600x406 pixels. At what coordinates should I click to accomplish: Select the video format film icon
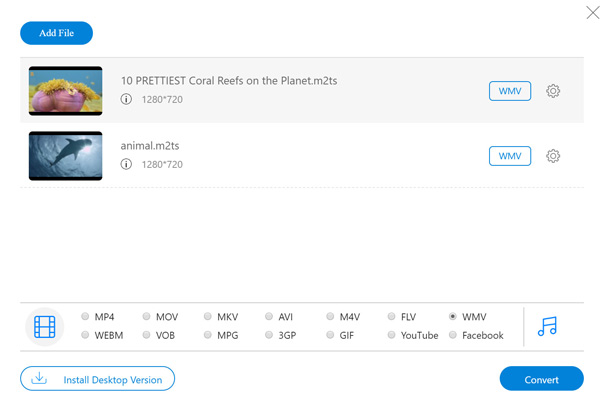(x=45, y=326)
